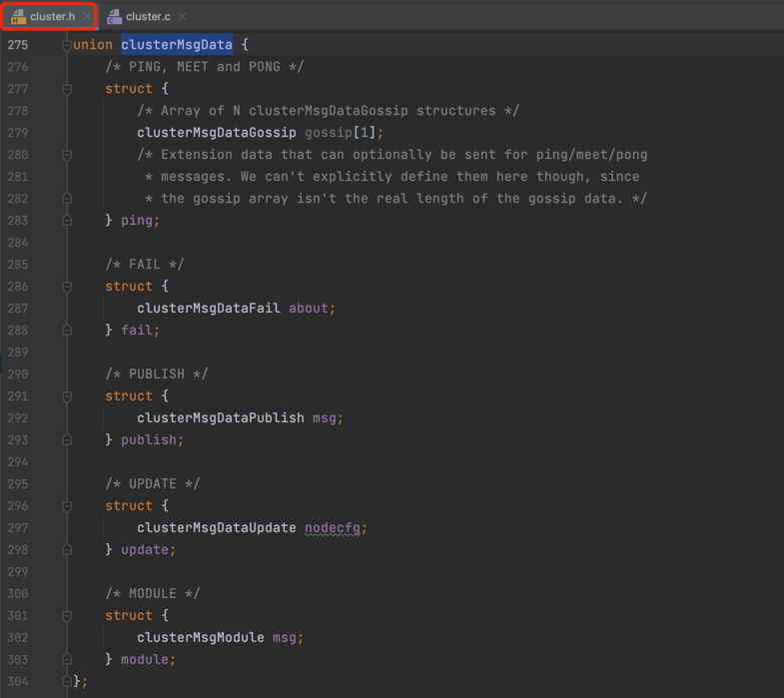Click the 'update' member name
This screenshot has width=784, height=698.
tap(145, 550)
